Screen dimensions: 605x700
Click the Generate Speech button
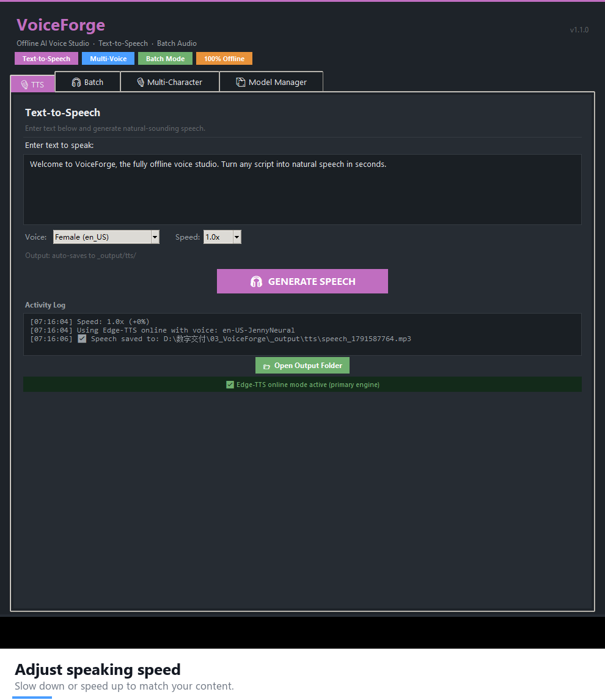coord(302,281)
